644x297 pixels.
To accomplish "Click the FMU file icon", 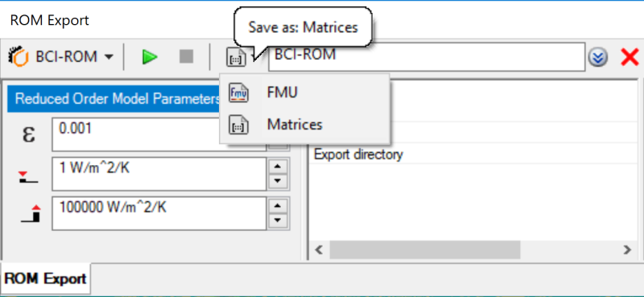I will (x=238, y=93).
